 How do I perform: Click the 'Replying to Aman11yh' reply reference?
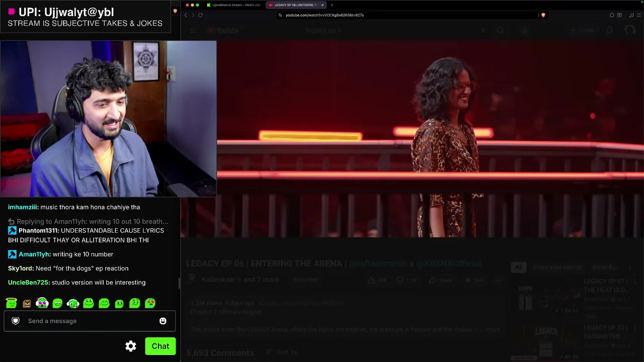[89, 221]
